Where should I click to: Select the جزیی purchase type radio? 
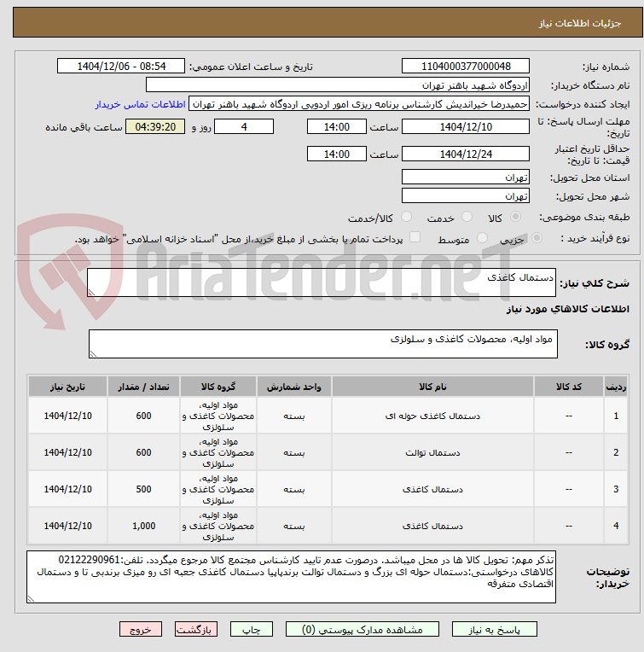pos(537,238)
